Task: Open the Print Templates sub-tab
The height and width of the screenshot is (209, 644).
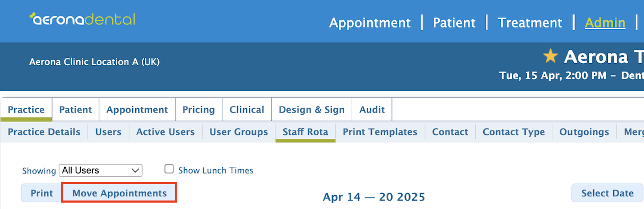Action: pos(380,132)
